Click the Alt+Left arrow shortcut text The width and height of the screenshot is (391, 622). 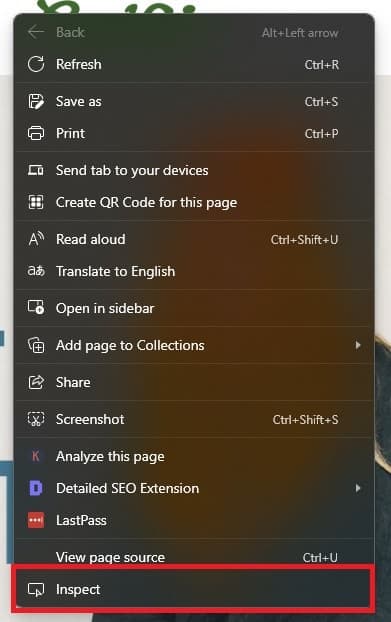(300, 33)
